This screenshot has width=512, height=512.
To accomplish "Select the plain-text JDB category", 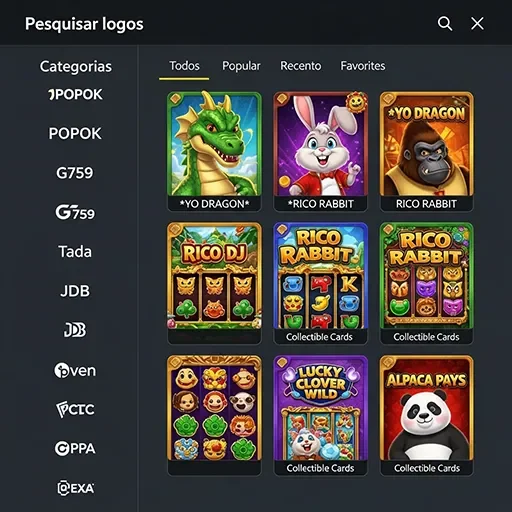I will (75, 291).
